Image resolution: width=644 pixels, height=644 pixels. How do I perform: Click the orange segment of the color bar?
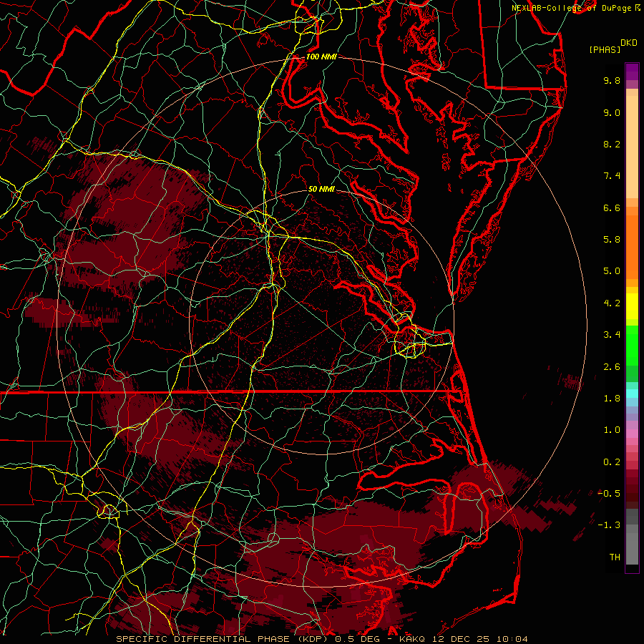(x=632, y=246)
